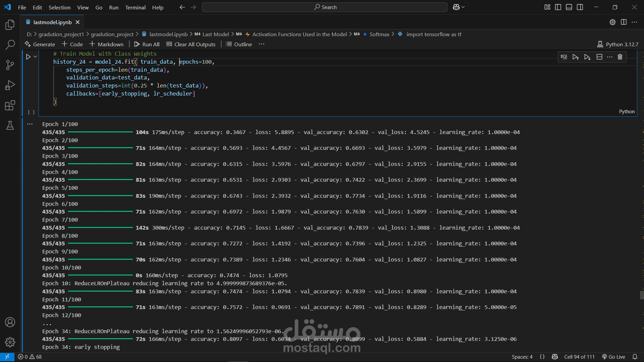Open the Source Control view
The width and height of the screenshot is (644, 362).
coord(10,65)
